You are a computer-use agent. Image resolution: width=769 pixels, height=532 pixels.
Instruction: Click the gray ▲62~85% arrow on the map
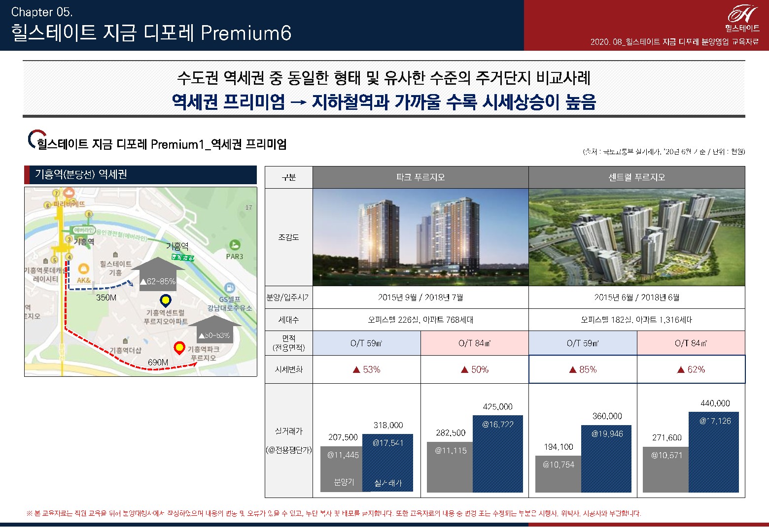158,274
